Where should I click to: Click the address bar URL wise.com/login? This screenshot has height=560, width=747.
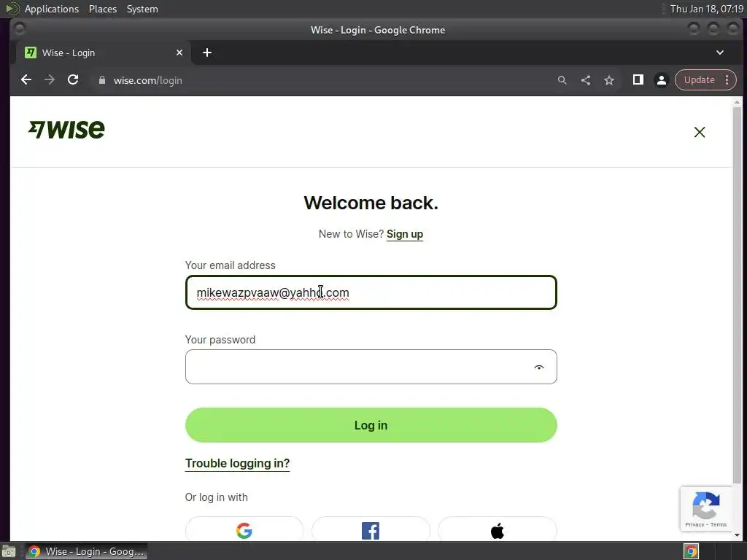point(147,80)
